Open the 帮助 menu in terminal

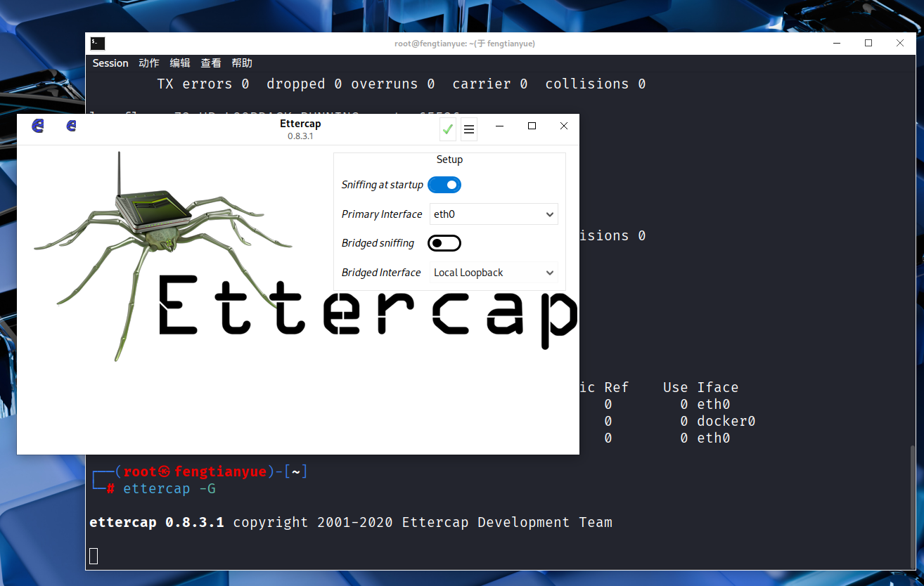[242, 63]
